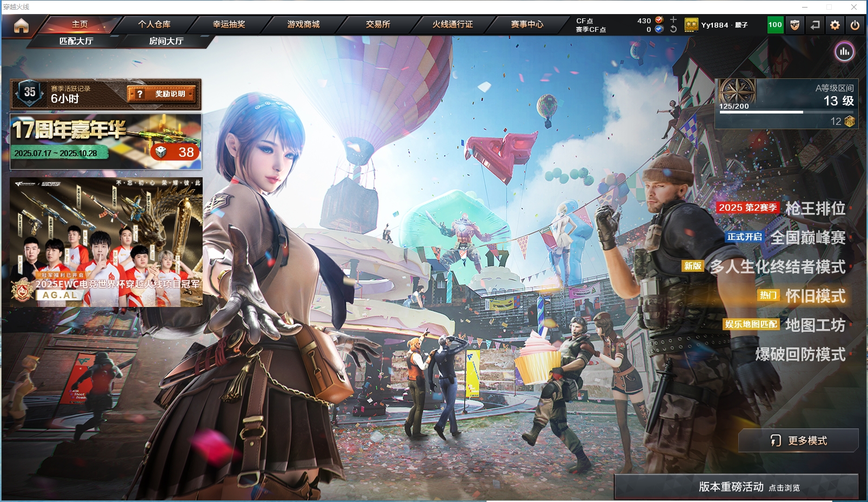Screen dimensions: 868x502
Task: Select the 枪王排位 mode
Action: pos(815,209)
